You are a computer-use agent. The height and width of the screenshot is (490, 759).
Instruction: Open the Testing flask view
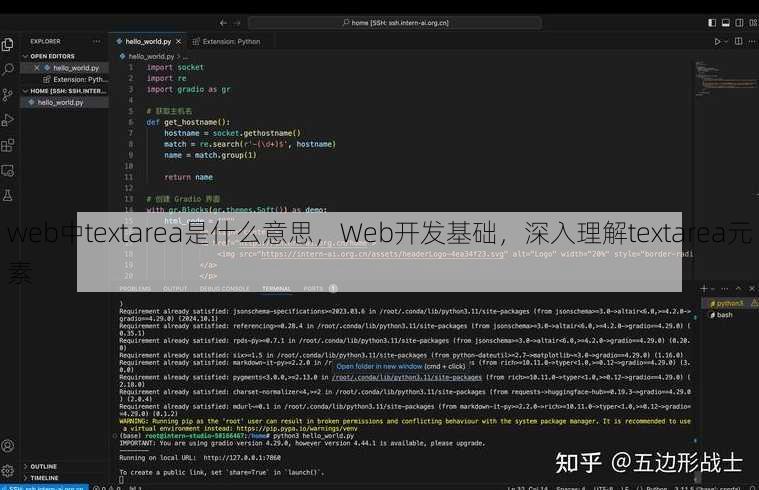click(8, 196)
